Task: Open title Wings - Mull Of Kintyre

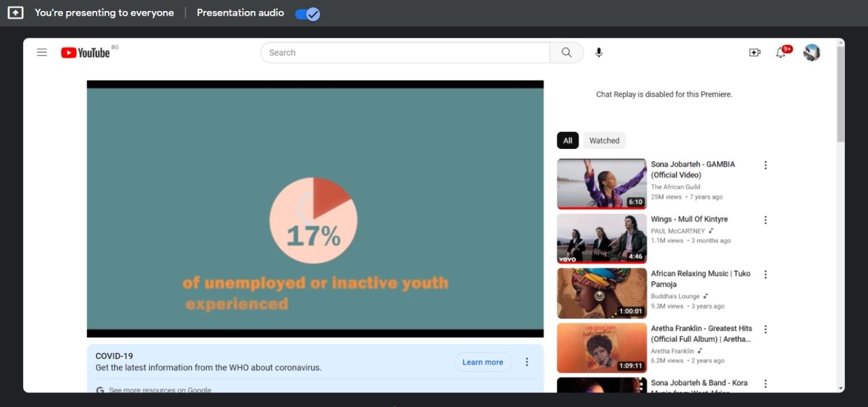Action: click(689, 219)
